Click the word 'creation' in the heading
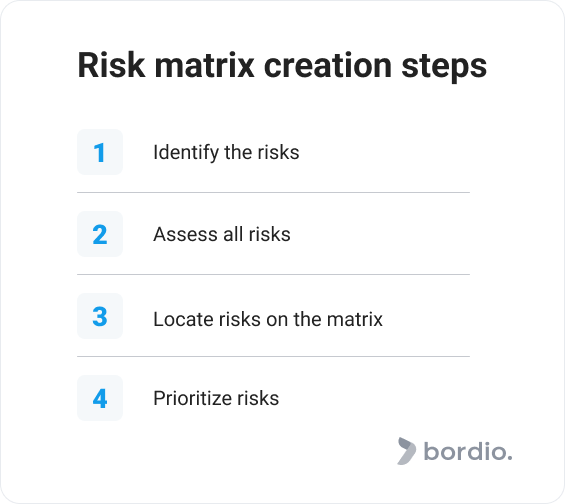This screenshot has height=504, width=565. pos(328,65)
